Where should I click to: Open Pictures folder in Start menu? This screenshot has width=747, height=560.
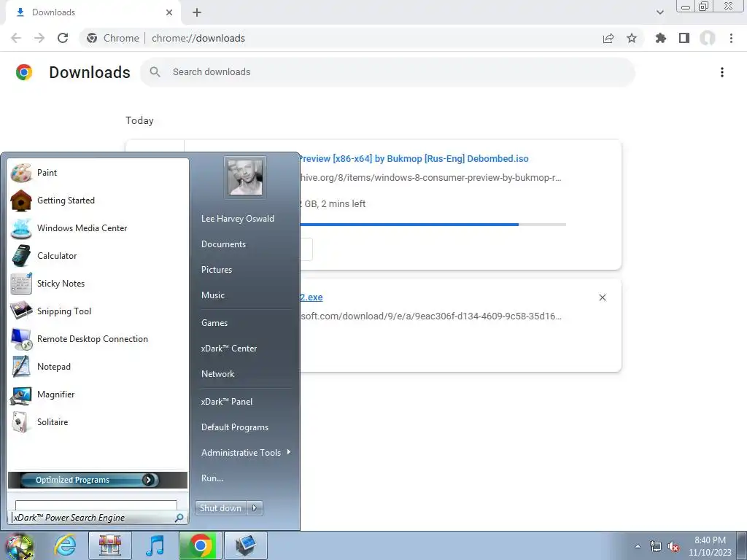(x=217, y=270)
